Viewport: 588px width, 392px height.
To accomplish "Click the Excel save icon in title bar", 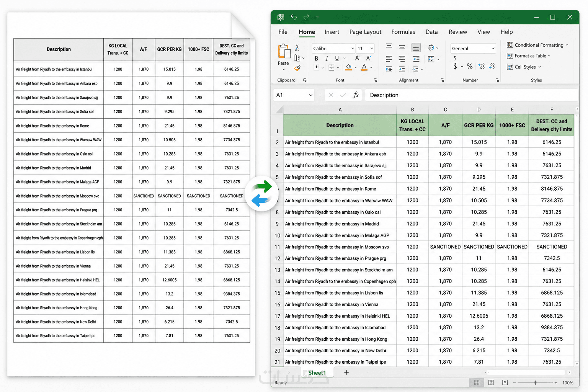I will (281, 17).
